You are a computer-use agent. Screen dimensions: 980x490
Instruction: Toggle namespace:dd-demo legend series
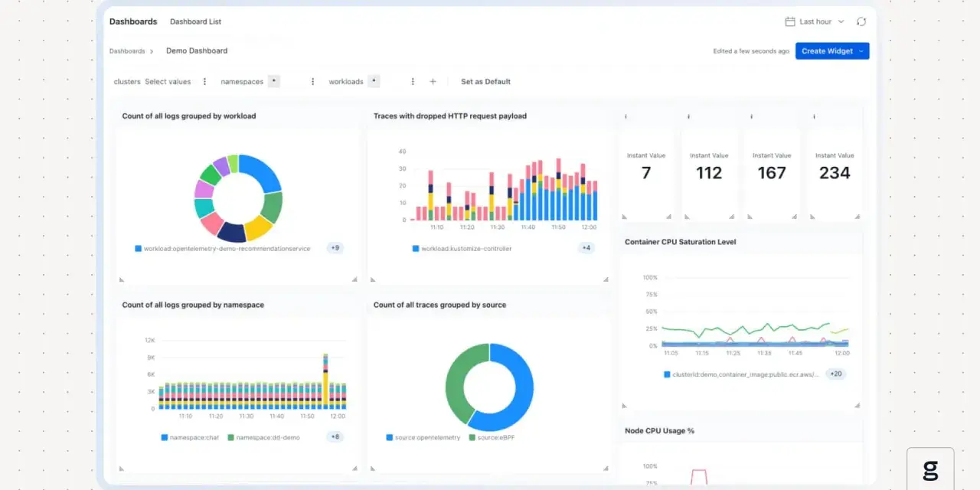(x=263, y=437)
